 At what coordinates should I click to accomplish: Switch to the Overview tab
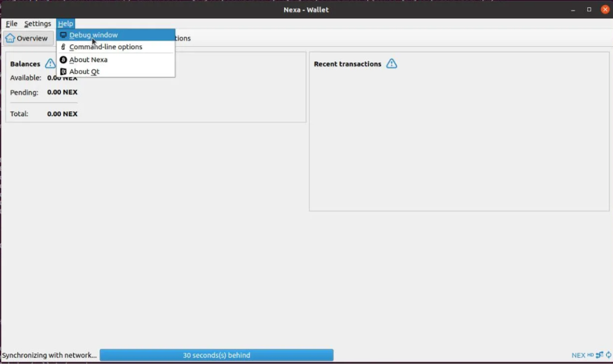pos(28,38)
